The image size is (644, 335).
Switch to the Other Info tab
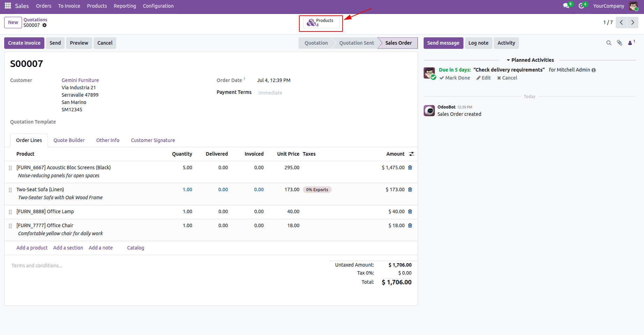pos(108,140)
